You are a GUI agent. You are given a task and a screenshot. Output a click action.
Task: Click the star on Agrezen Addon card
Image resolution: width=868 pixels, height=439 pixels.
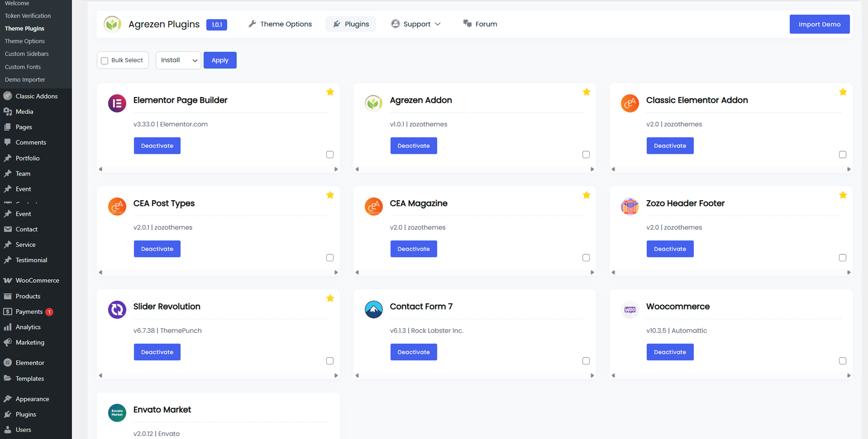586,92
